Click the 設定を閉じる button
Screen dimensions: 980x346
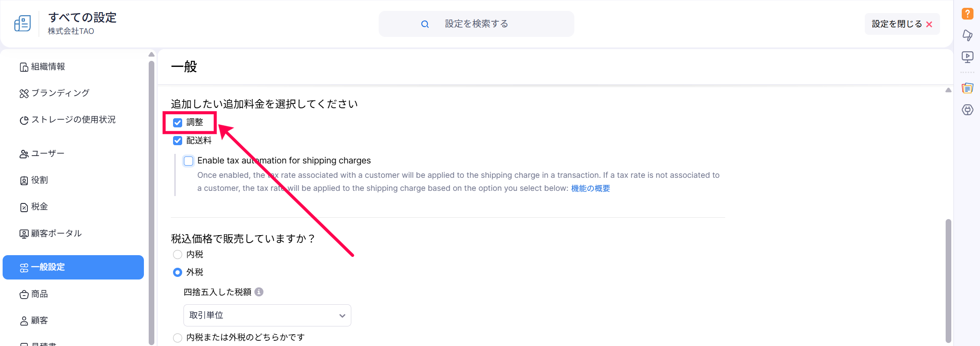[x=902, y=24]
